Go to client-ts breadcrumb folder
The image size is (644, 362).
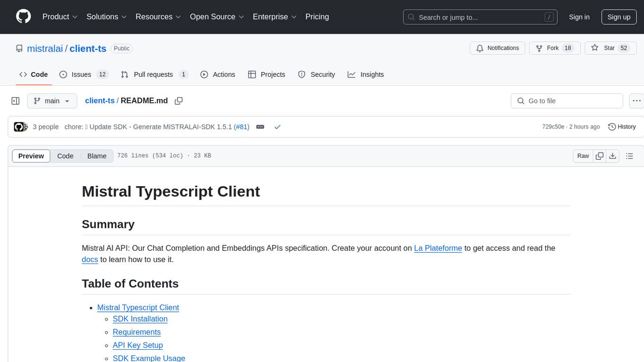100,100
